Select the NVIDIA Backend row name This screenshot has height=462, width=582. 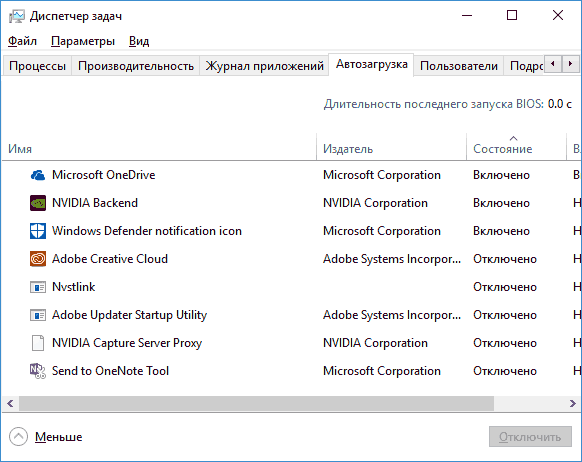point(95,203)
